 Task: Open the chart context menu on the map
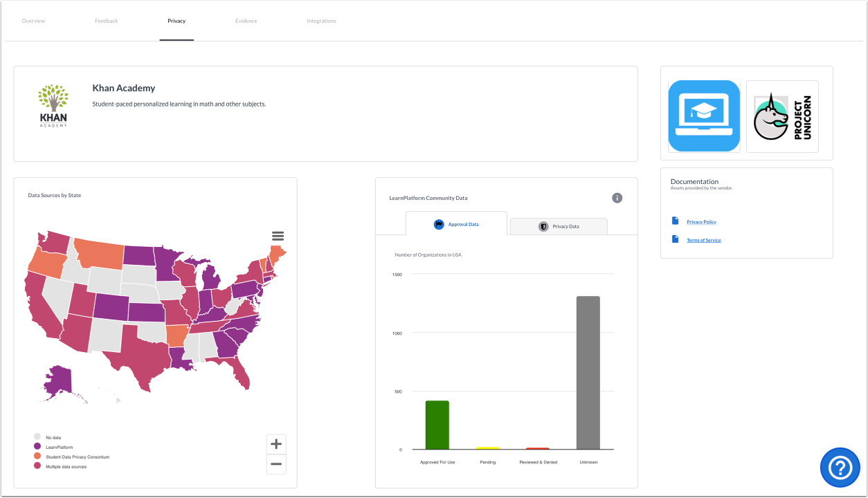277,236
